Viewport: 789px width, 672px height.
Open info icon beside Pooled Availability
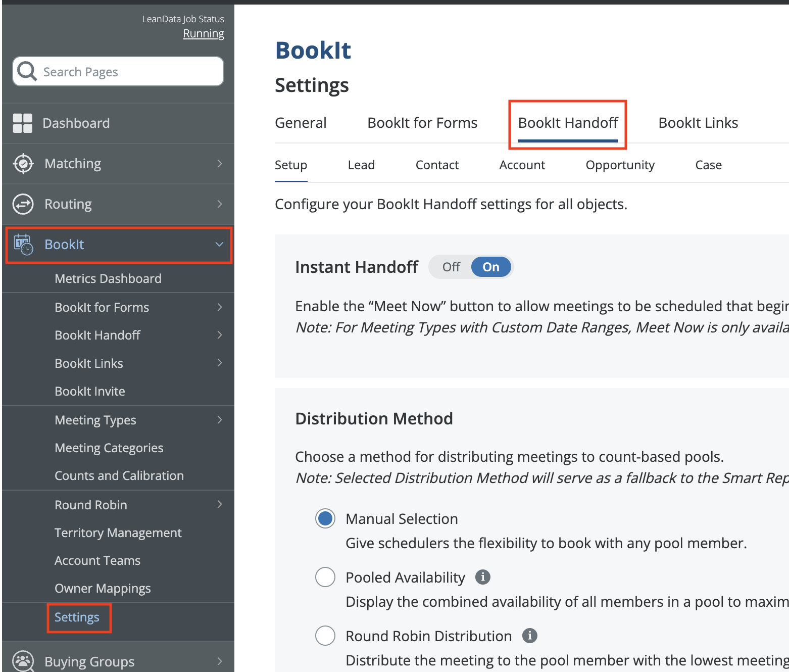tap(483, 577)
